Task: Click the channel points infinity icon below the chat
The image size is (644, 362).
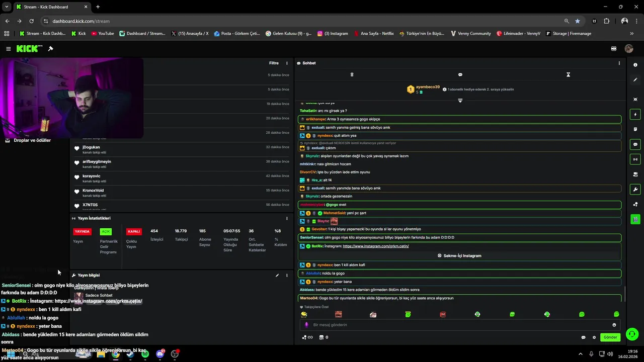Action: click(307, 337)
